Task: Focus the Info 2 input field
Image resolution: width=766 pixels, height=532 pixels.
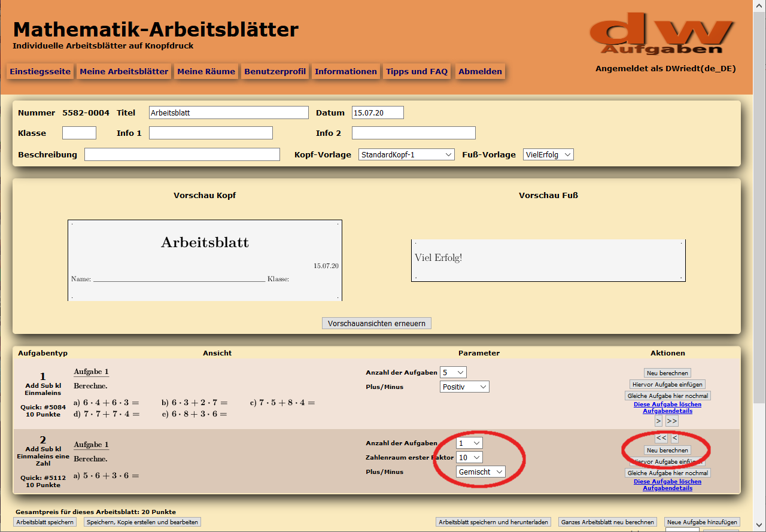Action: 414,133
